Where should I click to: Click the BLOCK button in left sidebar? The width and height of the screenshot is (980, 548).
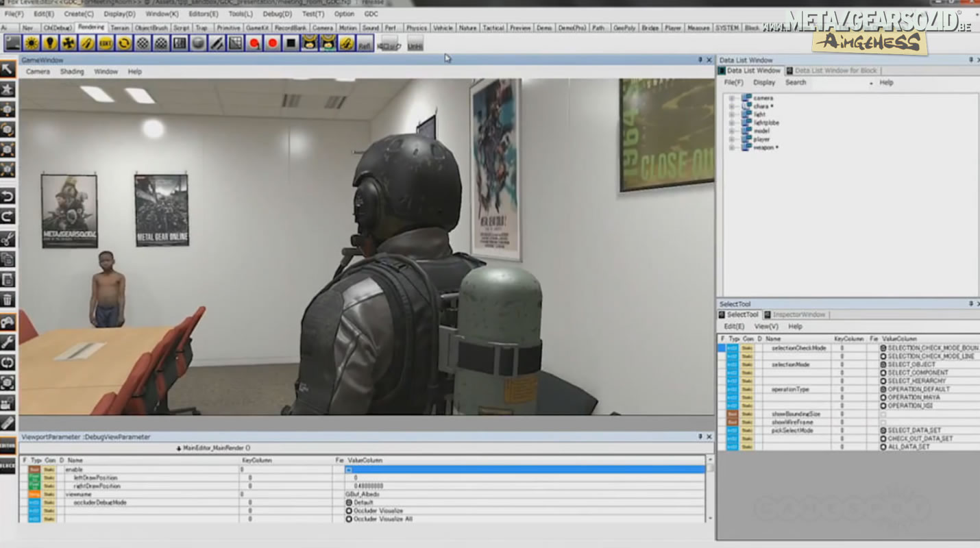tap(8, 466)
